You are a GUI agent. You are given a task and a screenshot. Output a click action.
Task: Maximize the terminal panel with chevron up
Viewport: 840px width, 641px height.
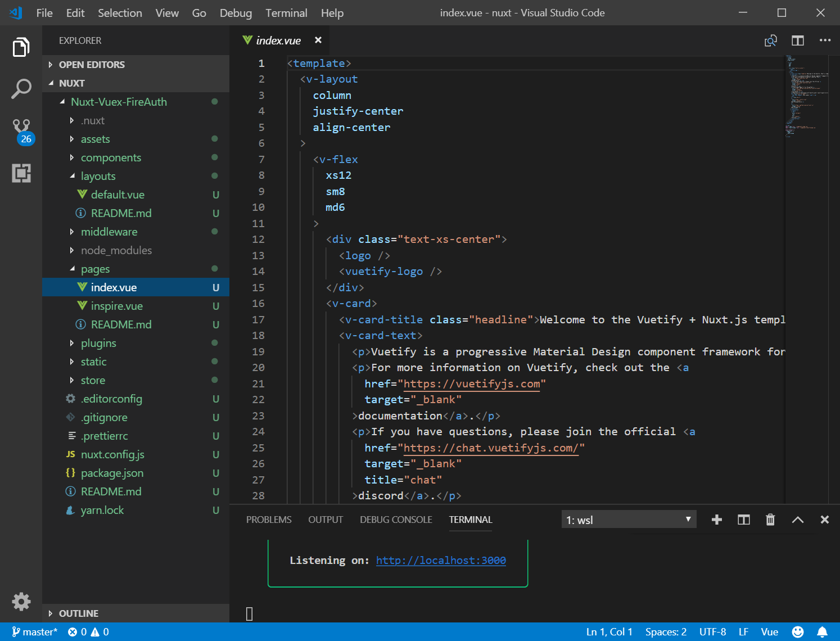pyautogui.click(x=797, y=520)
